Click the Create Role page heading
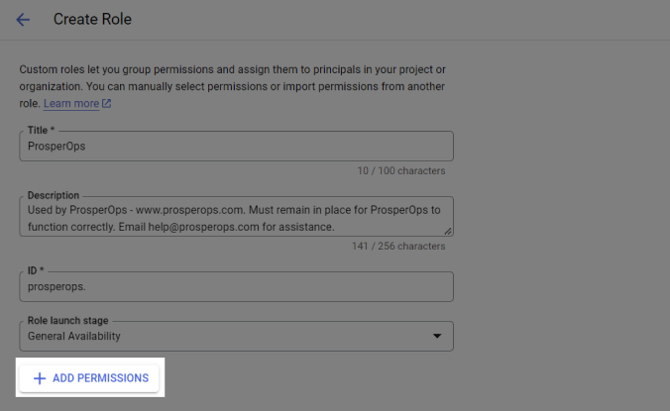Screen dimensions: 670x411 tap(92, 19)
